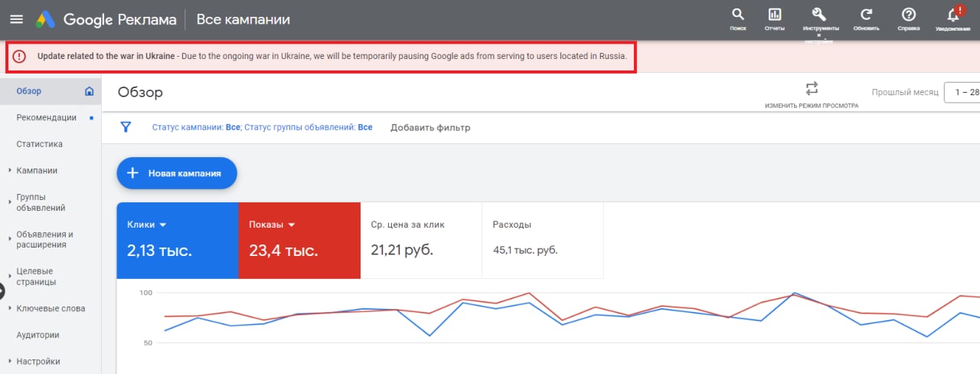Viewport: 980px width, 374px height.
Task: Click the Все кампании header title
Action: [x=243, y=19]
